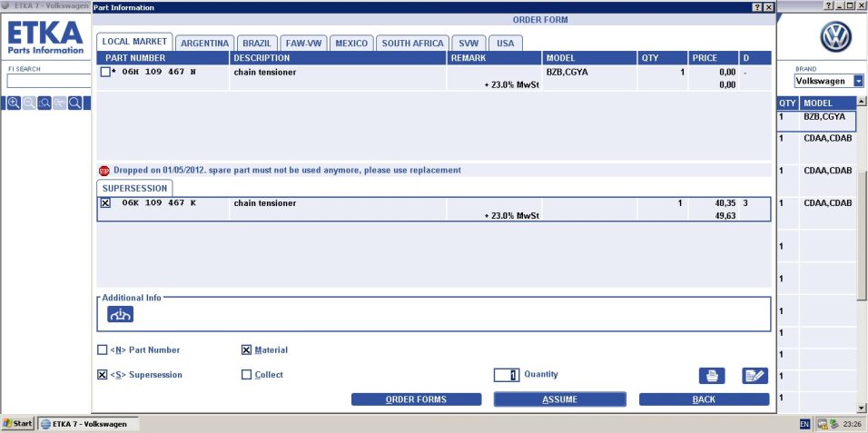Screen dimensions: 868x433
Task: Click the scroll up arrow in parts list
Action: click(862, 102)
